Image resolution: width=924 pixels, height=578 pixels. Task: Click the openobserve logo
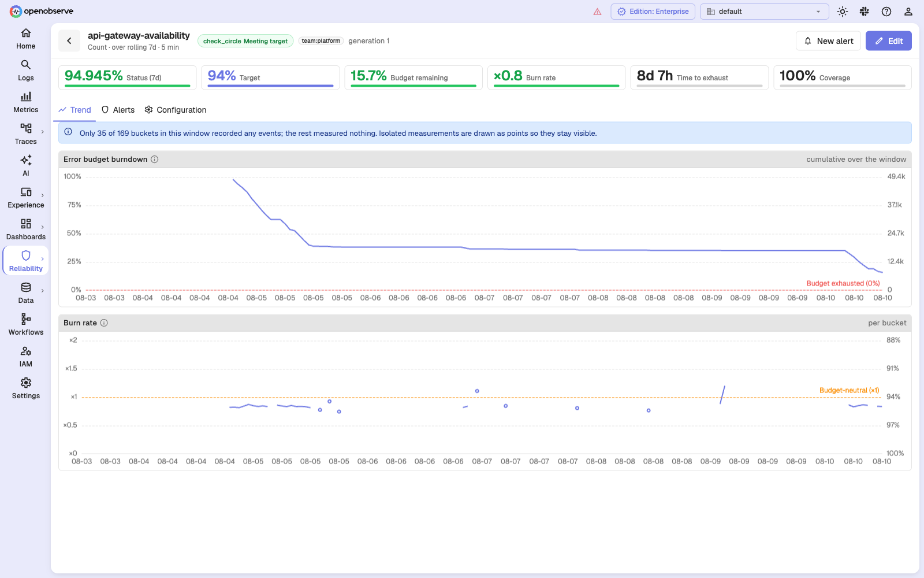pyautogui.click(x=42, y=11)
